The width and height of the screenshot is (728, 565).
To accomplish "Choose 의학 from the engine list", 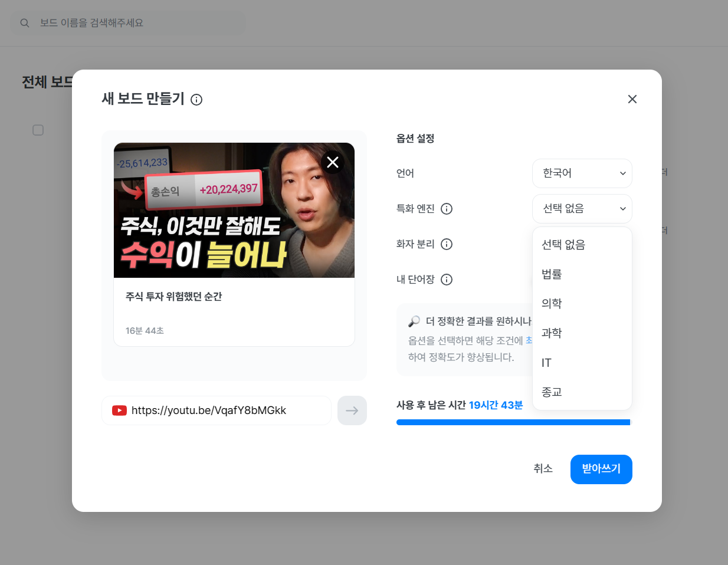I will tap(582, 304).
